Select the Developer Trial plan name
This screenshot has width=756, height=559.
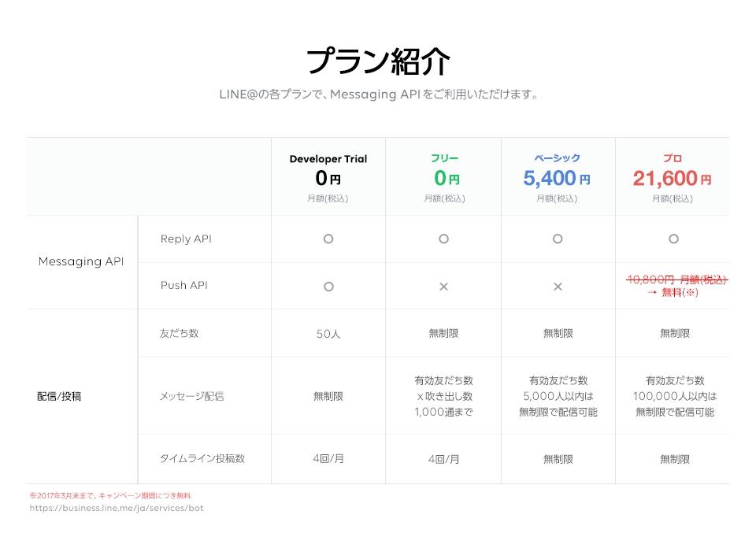pos(328,158)
